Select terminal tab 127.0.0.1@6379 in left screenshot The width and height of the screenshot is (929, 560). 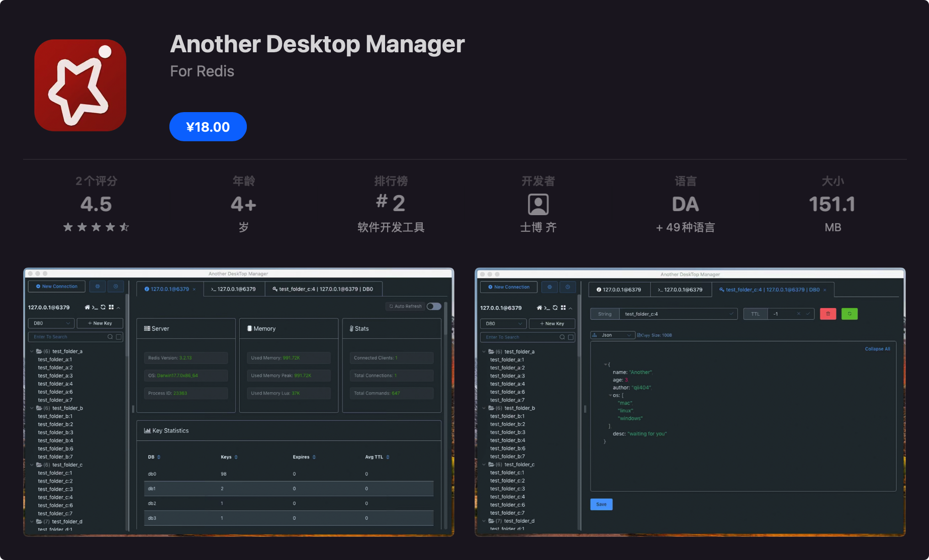(x=234, y=289)
